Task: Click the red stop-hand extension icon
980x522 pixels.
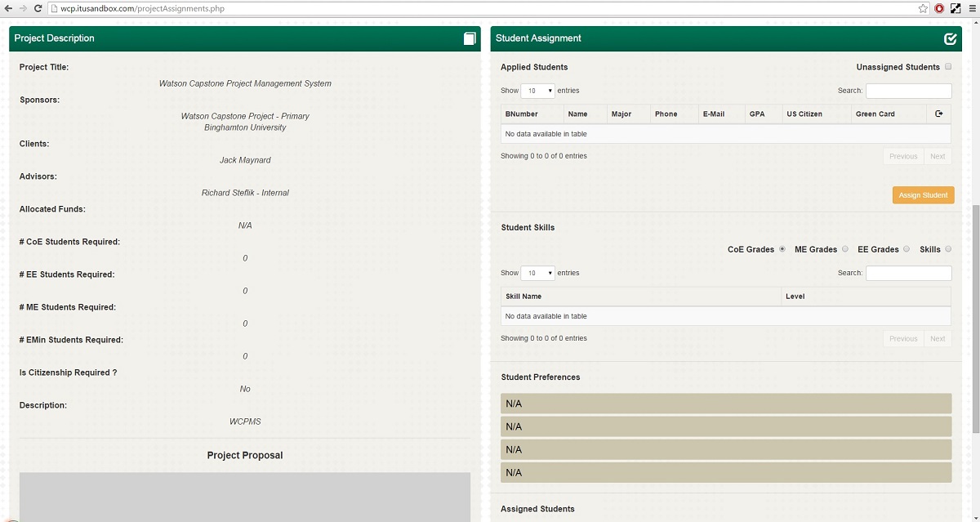Action: click(939, 8)
